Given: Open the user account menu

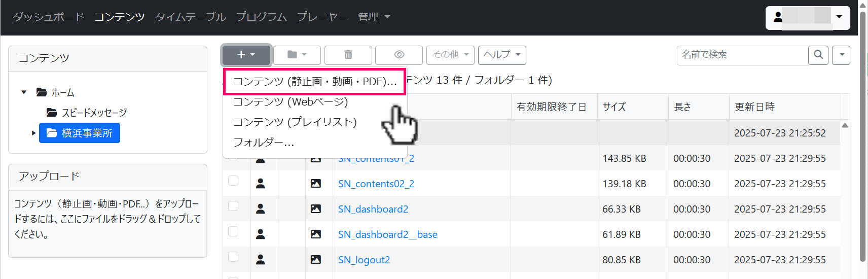Looking at the screenshot, I should point(807,17).
